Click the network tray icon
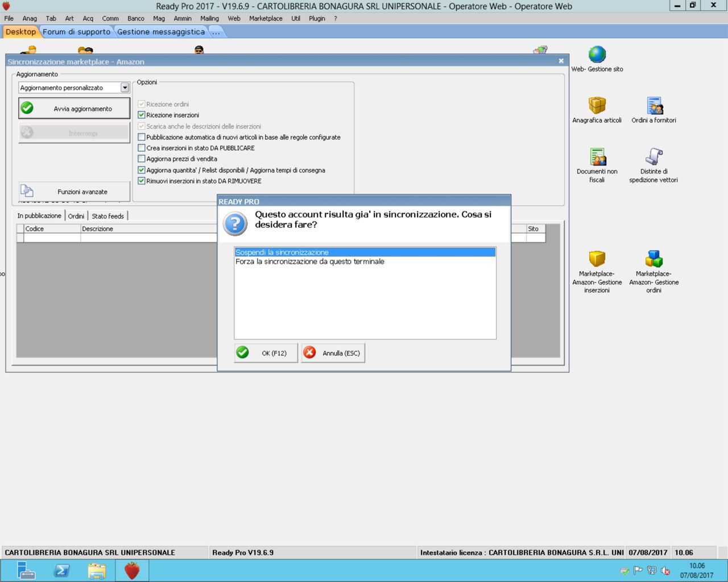This screenshot has height=582, width=728. 652,571
